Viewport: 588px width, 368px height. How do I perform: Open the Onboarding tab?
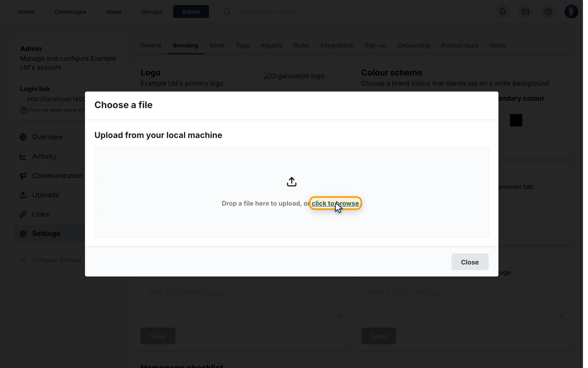point(413,46)
